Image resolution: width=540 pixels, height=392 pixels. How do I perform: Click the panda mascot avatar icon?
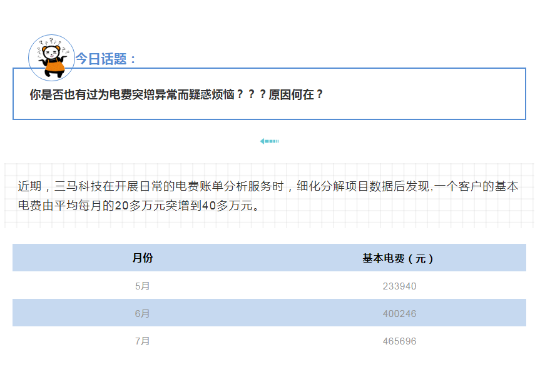click(51, 58)
